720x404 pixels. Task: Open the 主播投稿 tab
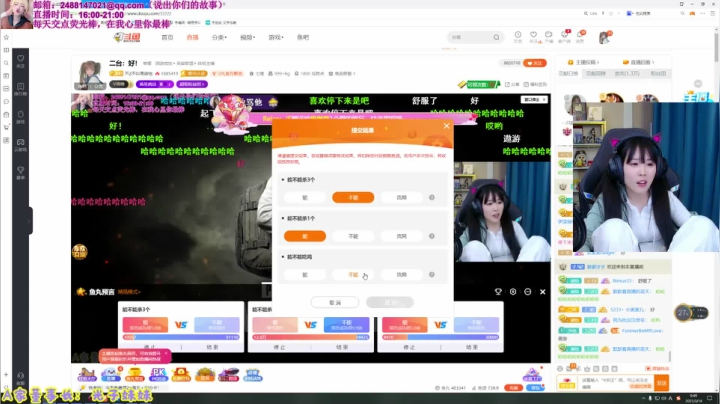(583, 62)
